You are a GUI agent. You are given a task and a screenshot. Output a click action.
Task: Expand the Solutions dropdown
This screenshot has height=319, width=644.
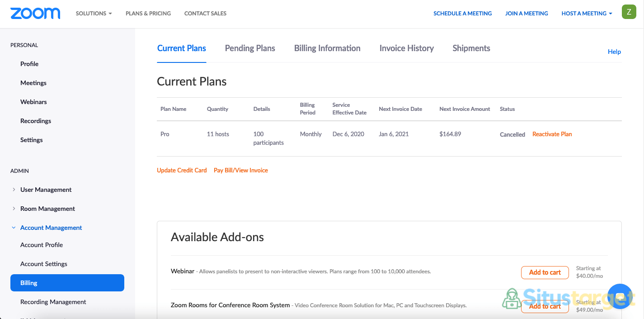point(94,14)
